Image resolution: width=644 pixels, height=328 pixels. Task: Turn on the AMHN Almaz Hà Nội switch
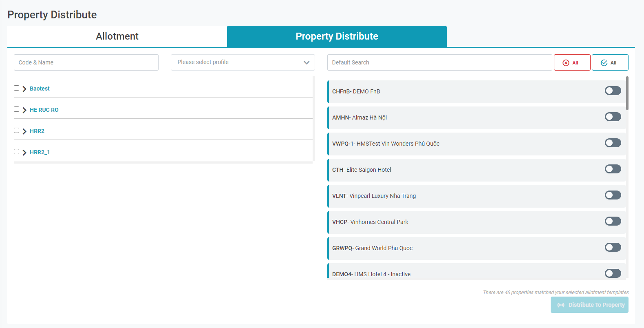(613, 117)
